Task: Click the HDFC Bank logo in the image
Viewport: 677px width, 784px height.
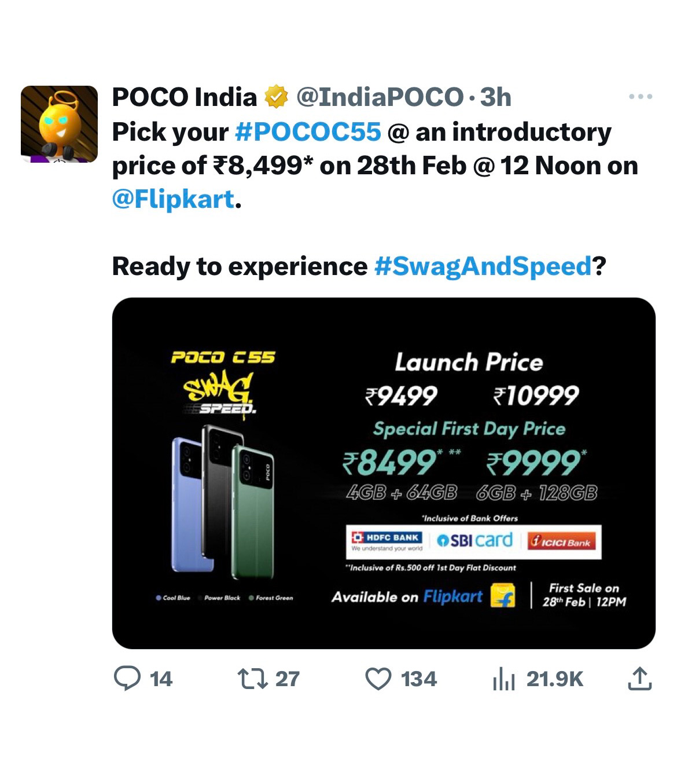Action: pos(387,541)
